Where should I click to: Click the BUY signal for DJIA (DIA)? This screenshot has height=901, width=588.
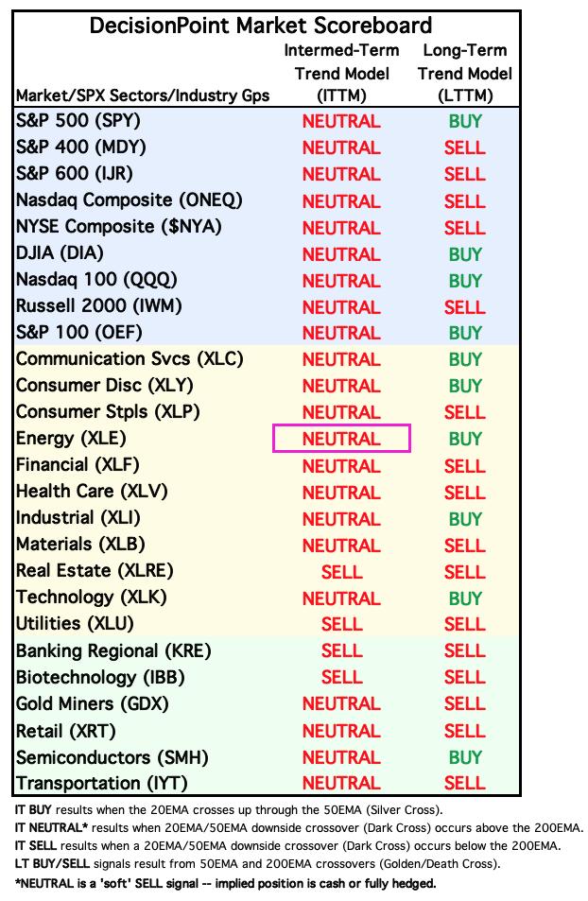465,254
